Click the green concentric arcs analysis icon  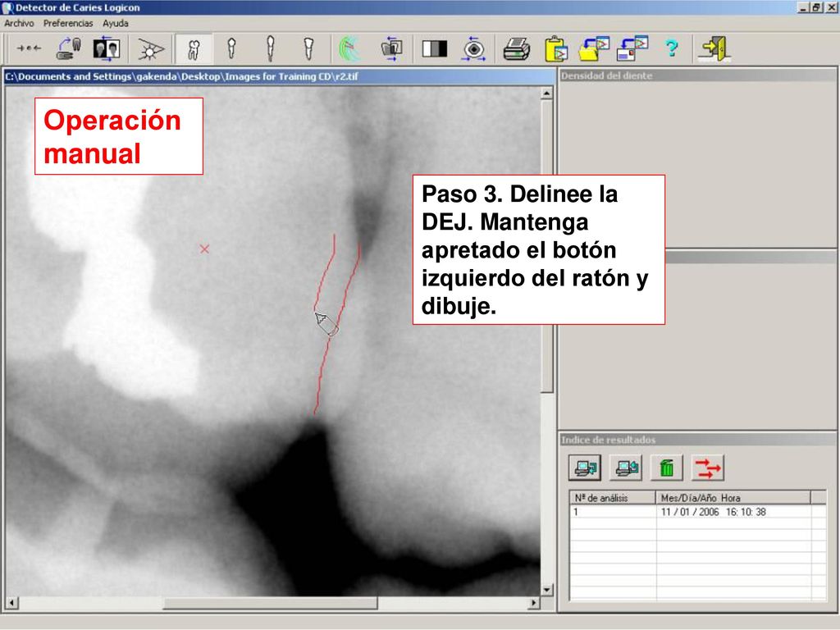click(x=349, y=48)
